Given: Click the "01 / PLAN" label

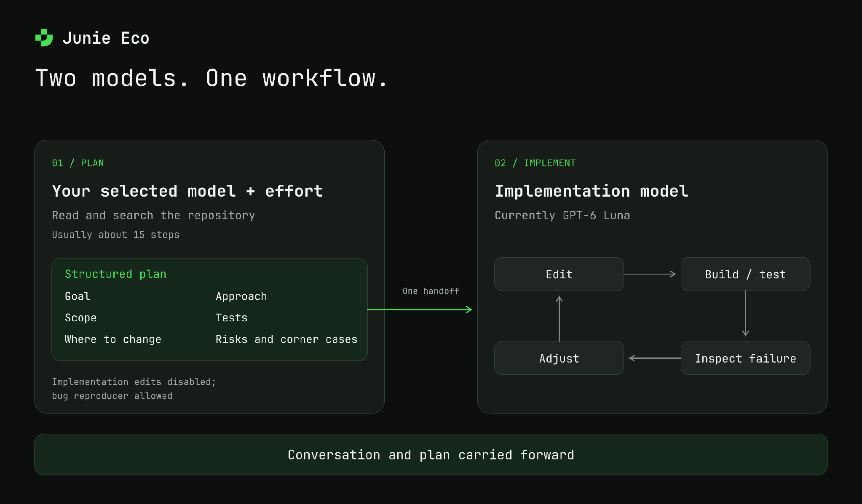Looking at the screenshot, I should (x=78, y=163).
